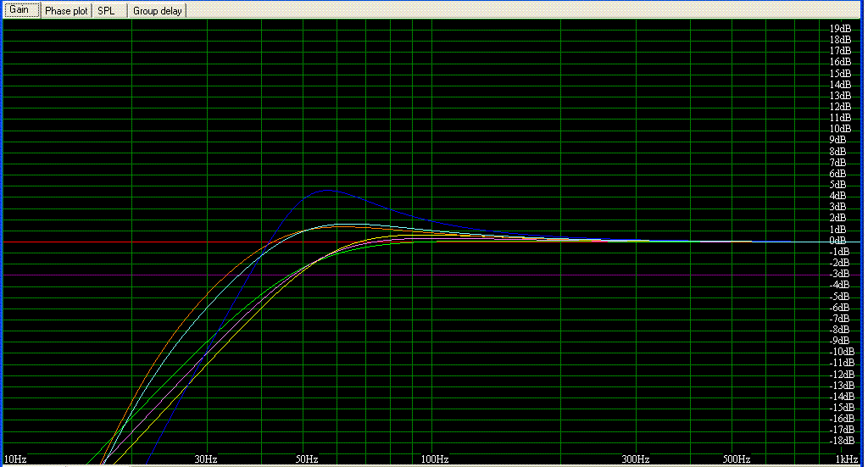Click the -10dB axis label
Screen dimensions: 868x467
pos(843,352)
